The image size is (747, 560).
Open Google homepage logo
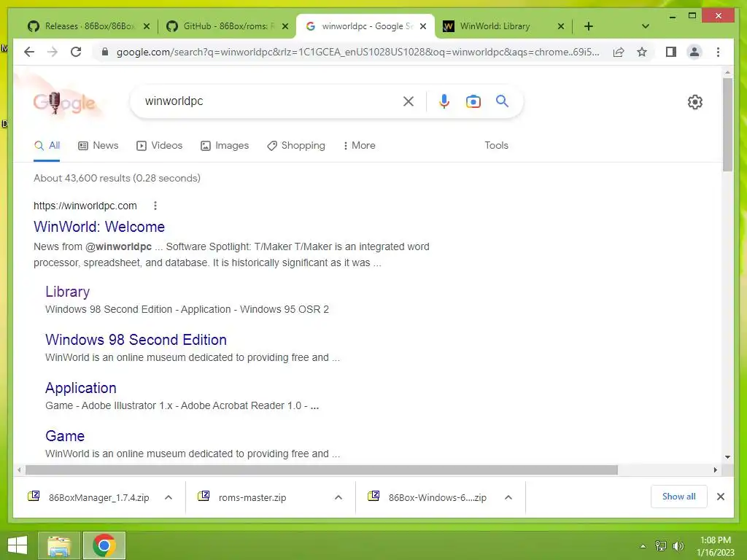pos(64,102)
